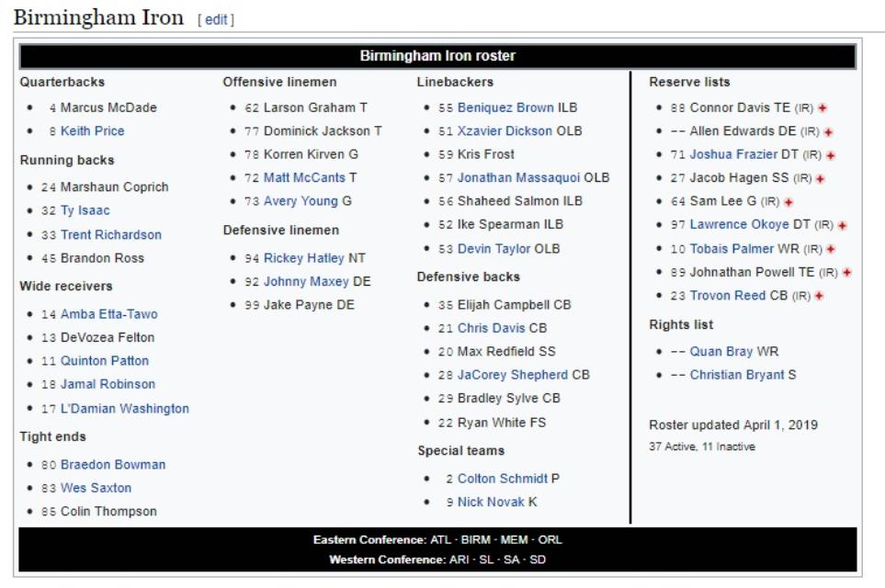Click ORL in the Eastern Conference row
Image resolution: width=885 pixels, height=588 pixels.
pyautogui.click(x=550, y=540)
